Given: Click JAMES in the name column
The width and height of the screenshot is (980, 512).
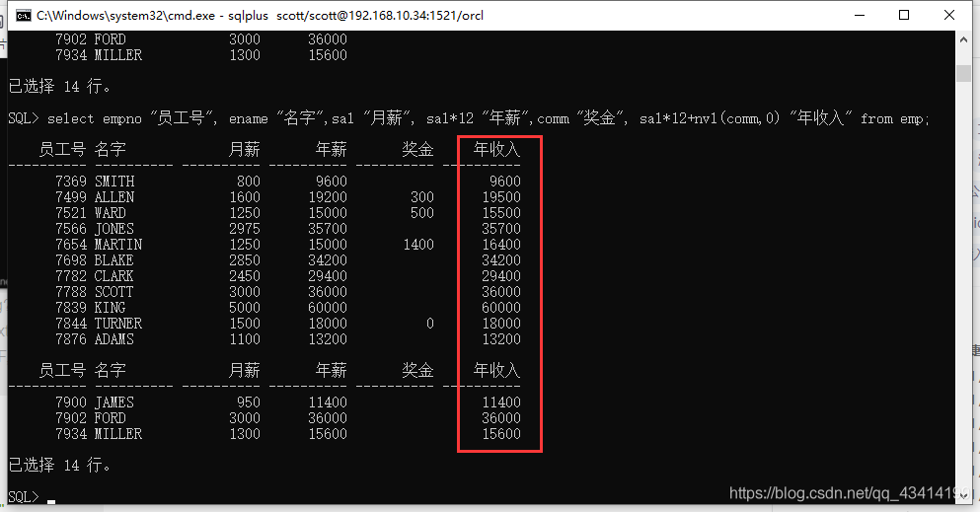Looking at the screenshot, I should point(114,402).
